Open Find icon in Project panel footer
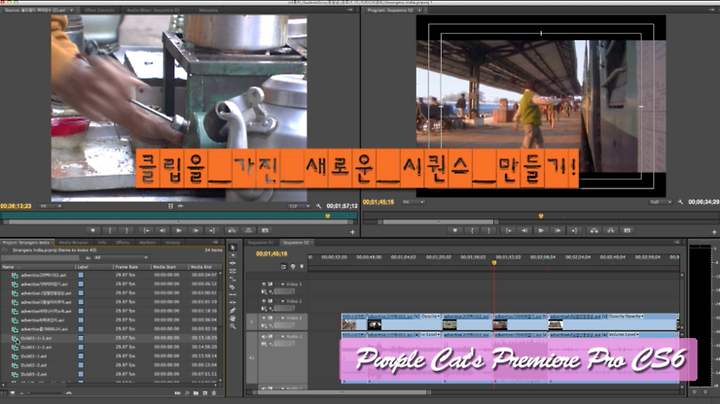Viewport: 720px width, 404px height. pos(187,393)
